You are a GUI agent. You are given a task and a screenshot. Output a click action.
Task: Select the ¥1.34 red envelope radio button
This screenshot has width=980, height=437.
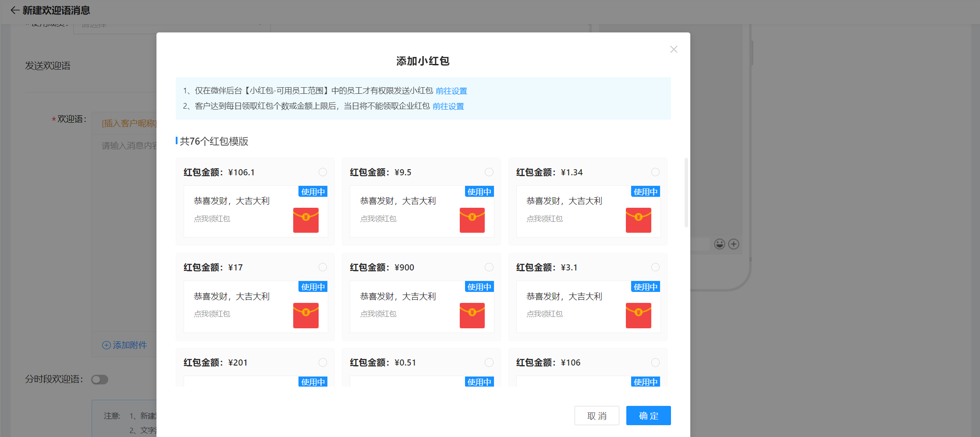coord(655,172)
